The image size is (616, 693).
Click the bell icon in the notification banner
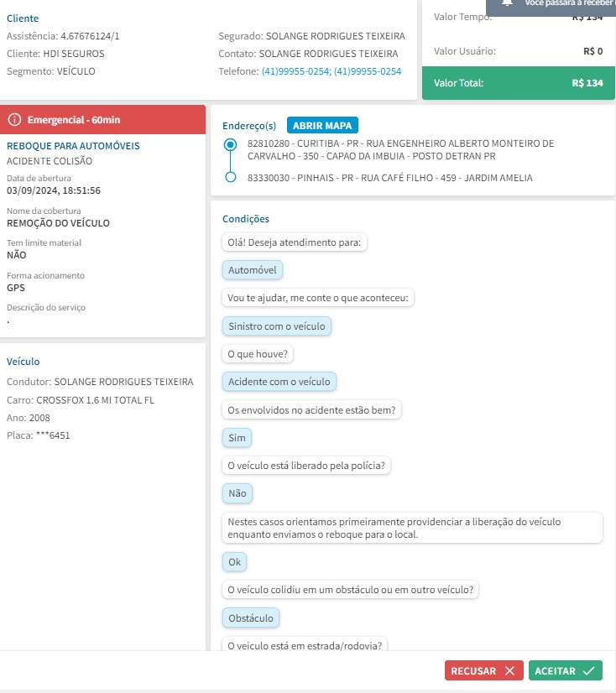[x=507, y=3]
